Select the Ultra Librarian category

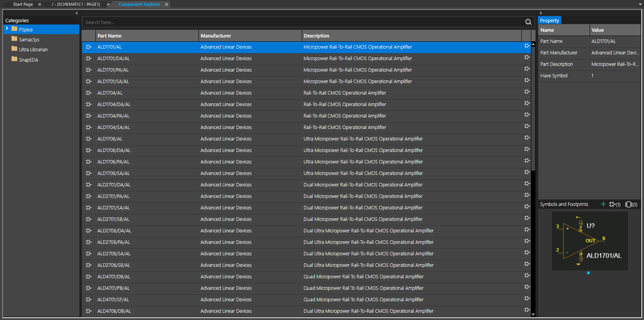coord(33,49)
